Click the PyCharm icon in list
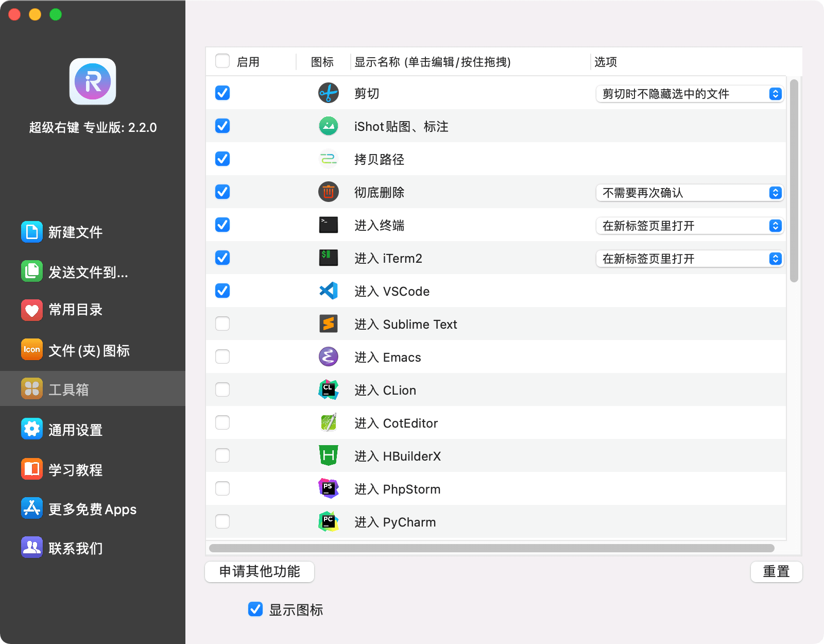824x644 pixels. click(328, 522)
